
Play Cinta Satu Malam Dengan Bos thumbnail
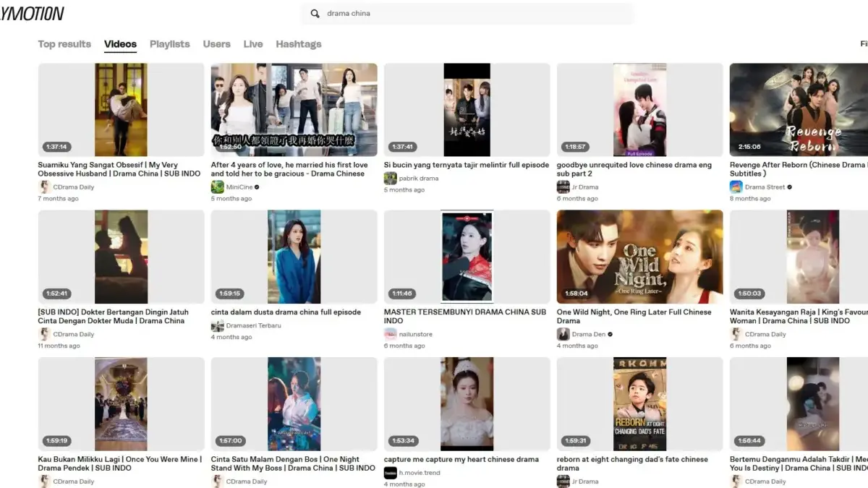(x=294, y=404)
